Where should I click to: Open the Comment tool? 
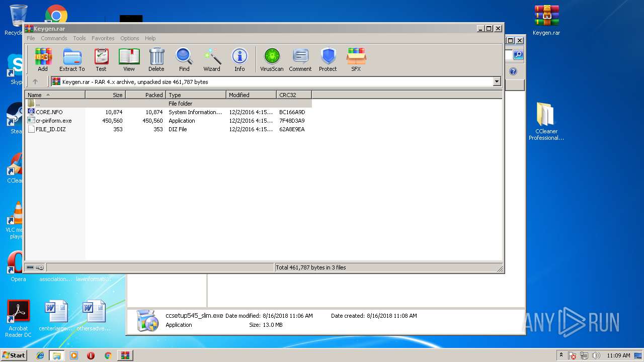click(300, 60)
